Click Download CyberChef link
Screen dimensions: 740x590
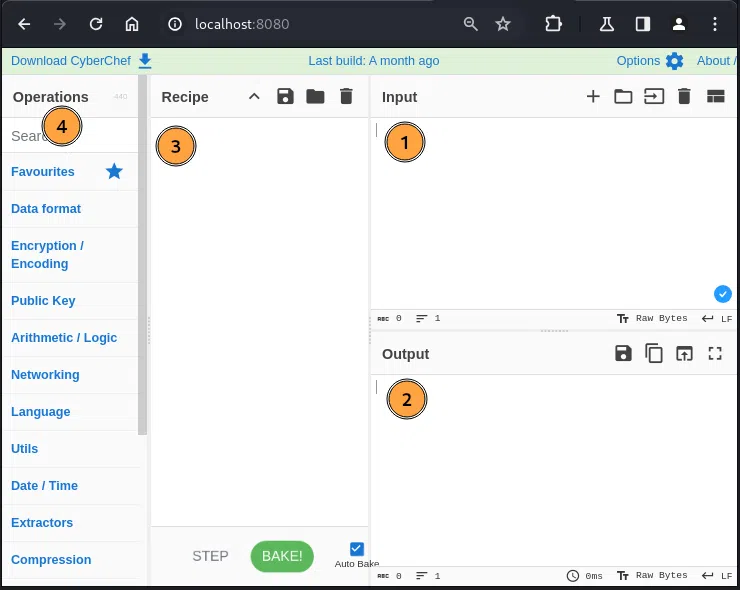click(71, 61)
